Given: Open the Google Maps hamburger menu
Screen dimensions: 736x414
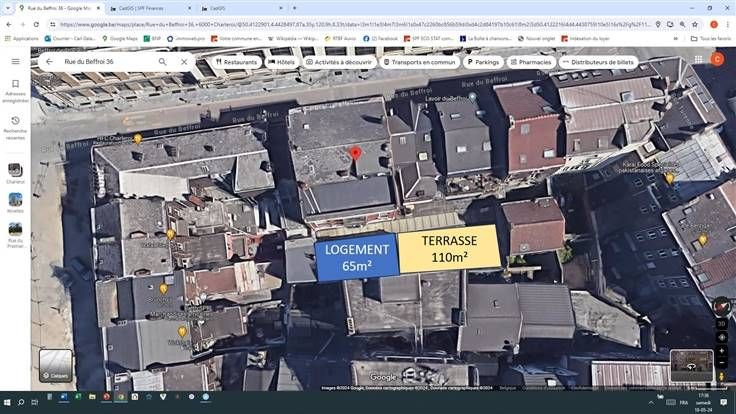Looking at the screenshot, I should (15, 61).
